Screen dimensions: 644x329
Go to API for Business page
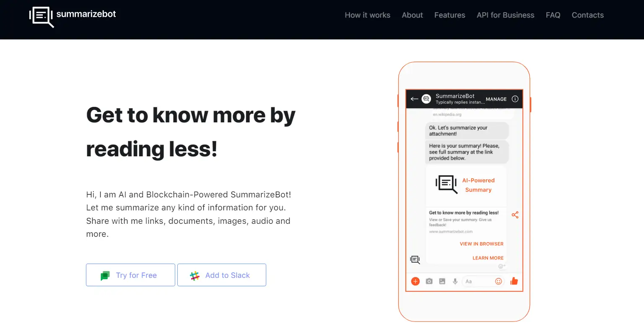coord(505,15)
